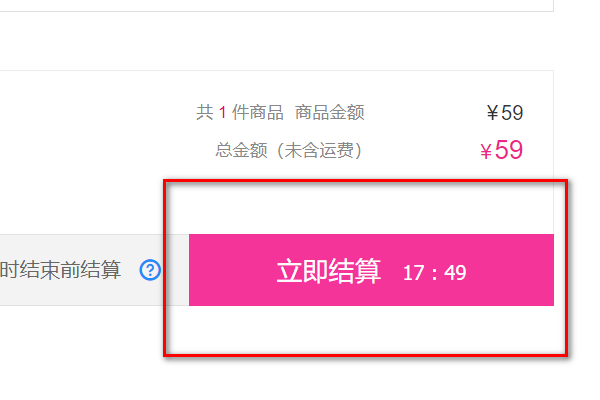Click the pink ¥ symbol of total
600x400 pixels.
[x=486, y=152]
